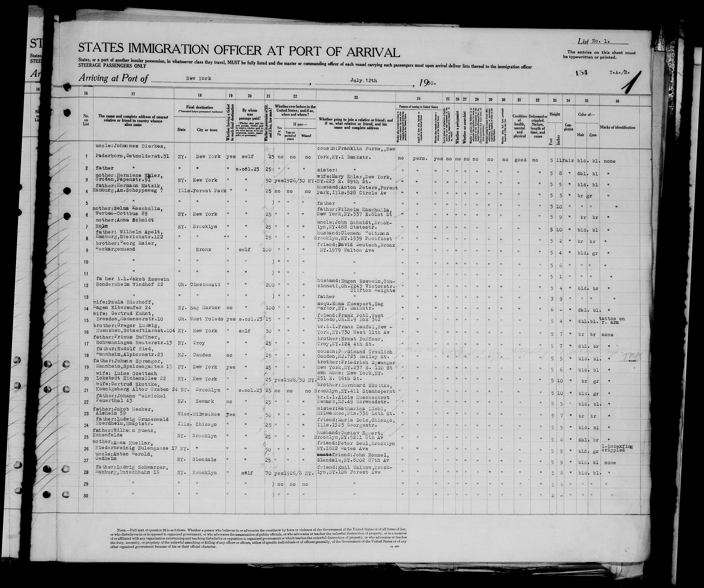This screenshot has width=704, height=588.
Task: Select the 'July.12th' arrival date
Action: [x=364, y=80]
